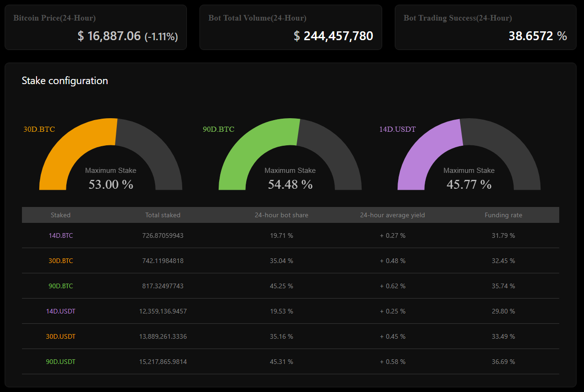The width and height of the screenshot is (584, 392).
Task: Click the 53.00 % maximum stake value
Action: (111, 185)
